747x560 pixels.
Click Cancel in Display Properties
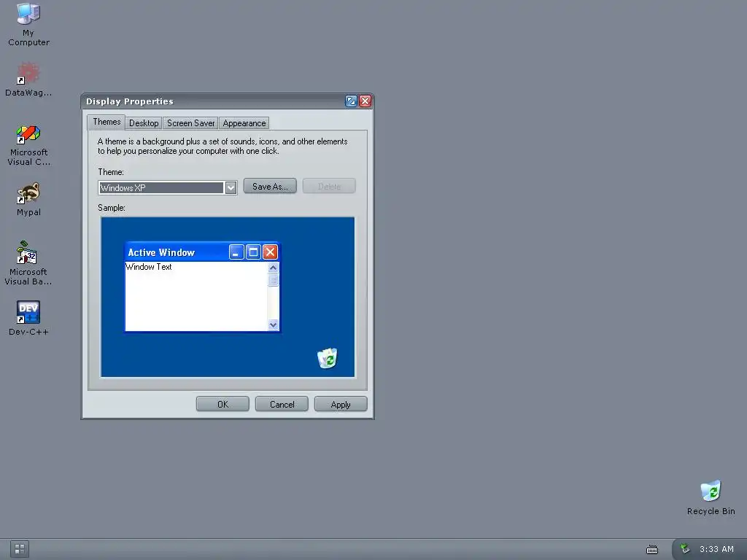282,404
